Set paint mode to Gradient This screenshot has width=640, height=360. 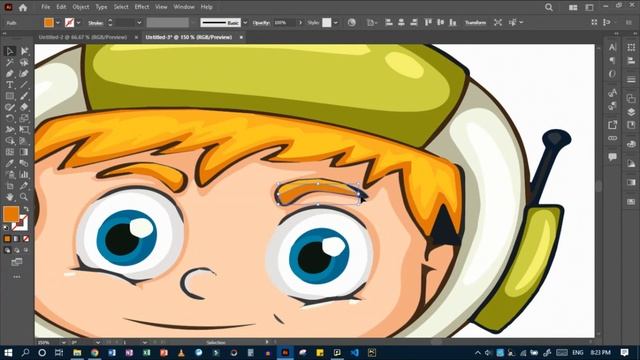pyautogui.click(x=16, y=239)
